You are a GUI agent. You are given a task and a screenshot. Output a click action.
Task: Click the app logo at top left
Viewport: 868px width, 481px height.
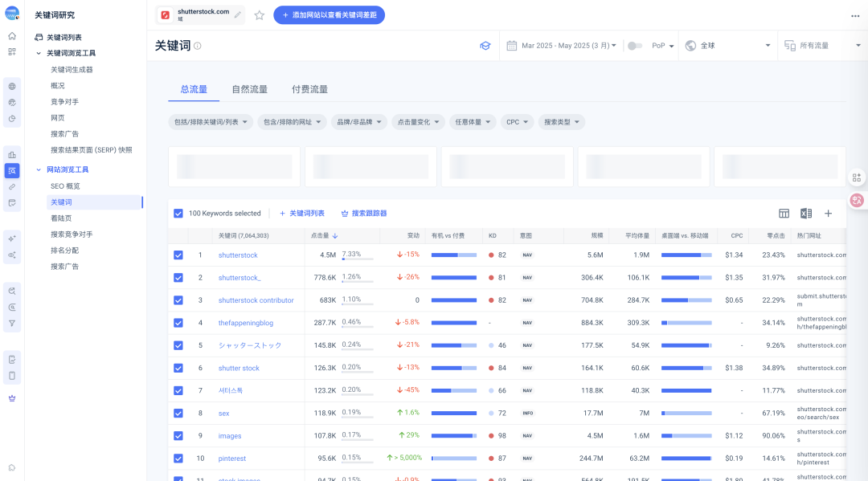click(x=11, y=14)
